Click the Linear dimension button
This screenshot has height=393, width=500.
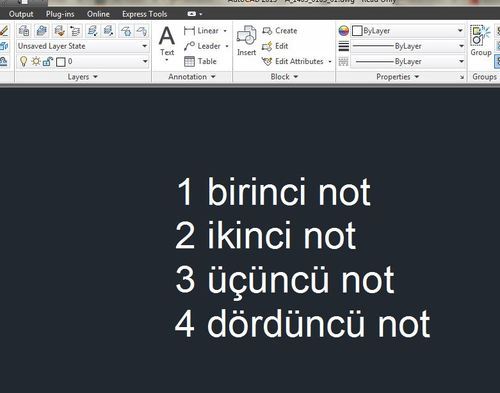[201, 31]
